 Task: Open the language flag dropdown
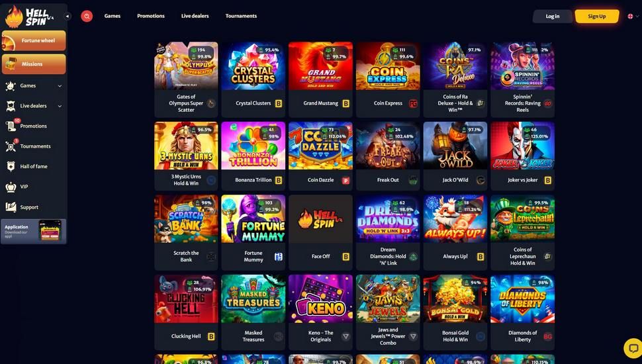633,17
